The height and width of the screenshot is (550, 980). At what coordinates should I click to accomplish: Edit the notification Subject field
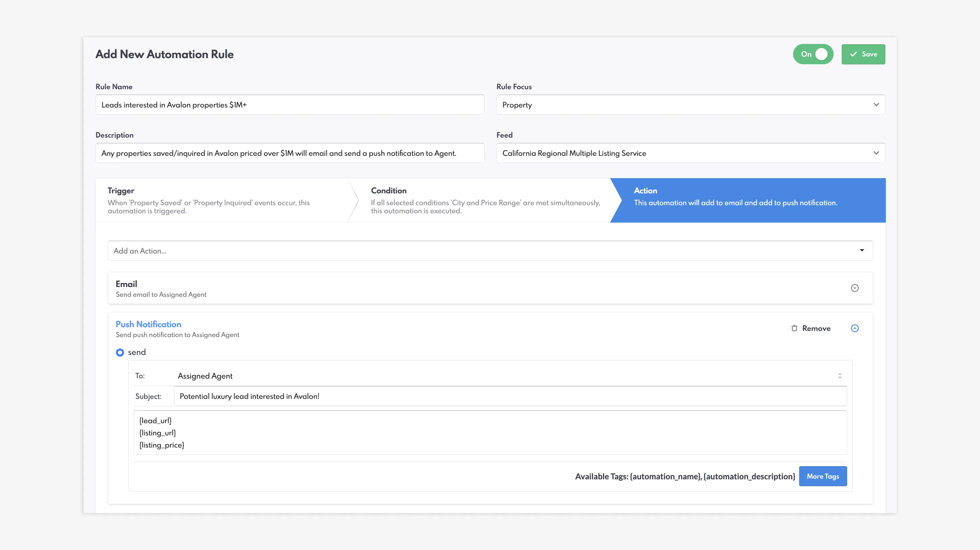pyautogui.click(x=510, y=396)
